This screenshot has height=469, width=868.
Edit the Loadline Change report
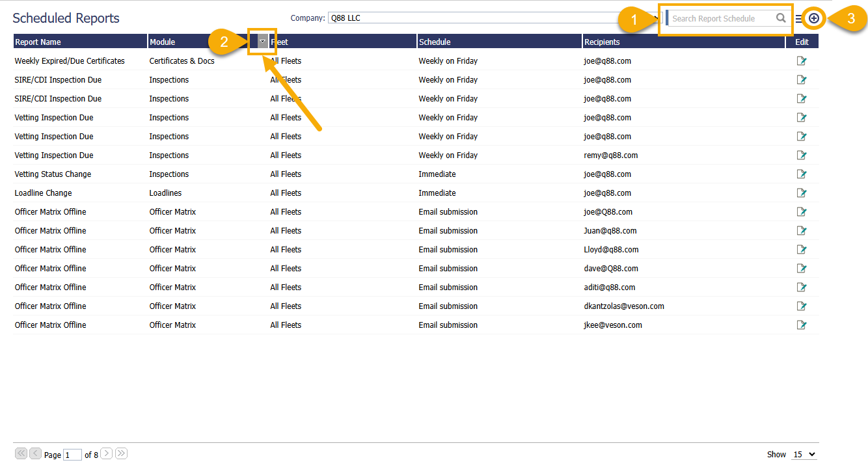coord(802,193)
